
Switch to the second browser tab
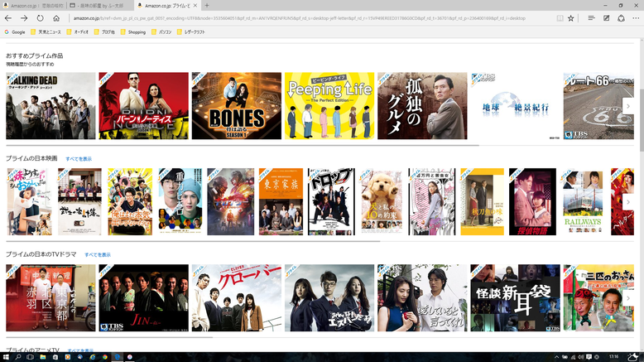pyautogui.click(x=100, y=5)
